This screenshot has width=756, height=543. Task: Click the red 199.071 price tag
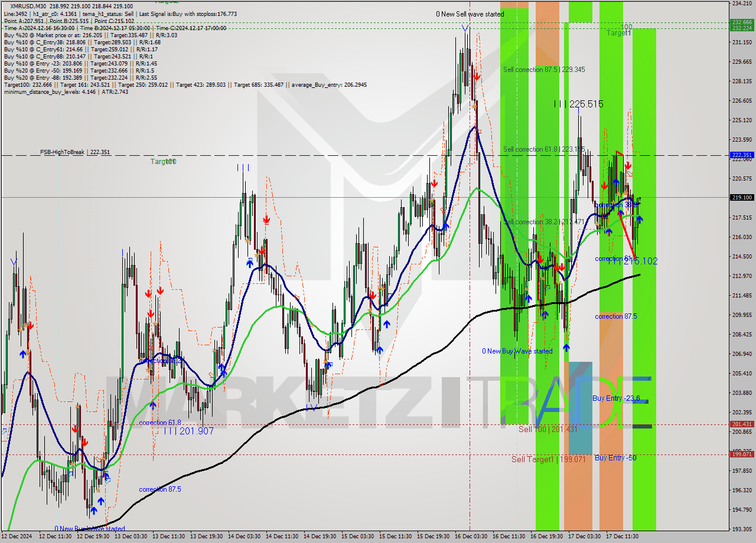741,454
